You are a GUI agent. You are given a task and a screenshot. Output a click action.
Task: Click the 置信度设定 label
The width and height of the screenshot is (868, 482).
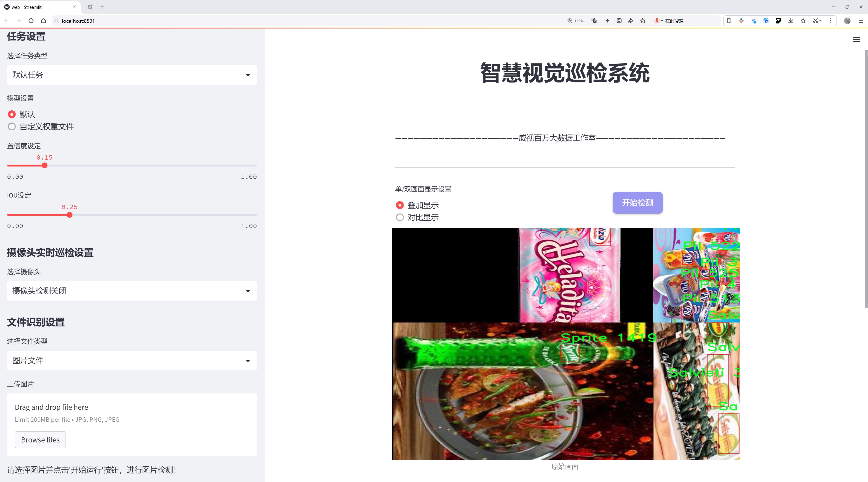tap(24, 146)
